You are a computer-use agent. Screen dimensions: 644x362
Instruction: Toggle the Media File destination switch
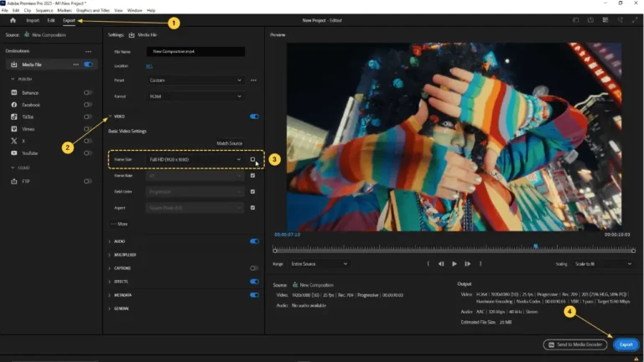(x=88, y=65)
